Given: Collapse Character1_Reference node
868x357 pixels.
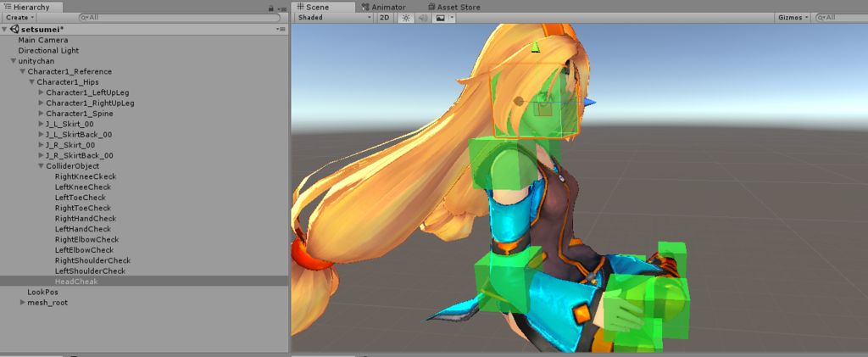Looking at the screenshot, I should (23, 71).
